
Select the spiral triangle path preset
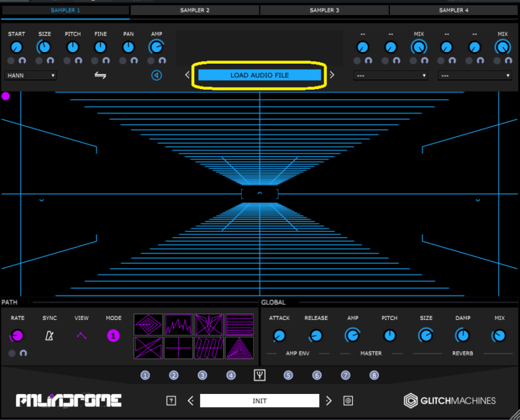point(239,348)
